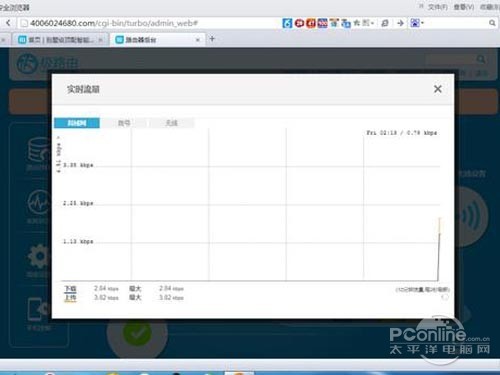The width and height of the screenshot is (500, 375).
Task: Click the blue toolbar extension icon
Action: tap(287, 23)
